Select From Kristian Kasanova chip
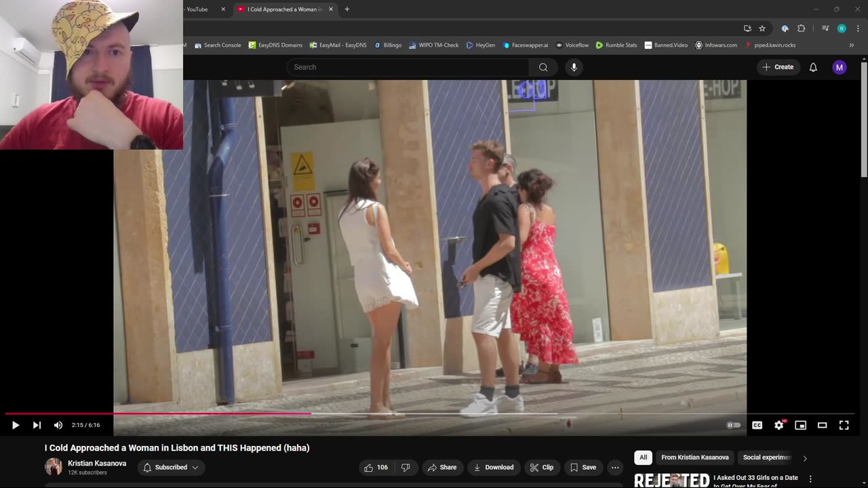Image resolution: width=868 pixels, height=488 pixels. tap(694, 457)
